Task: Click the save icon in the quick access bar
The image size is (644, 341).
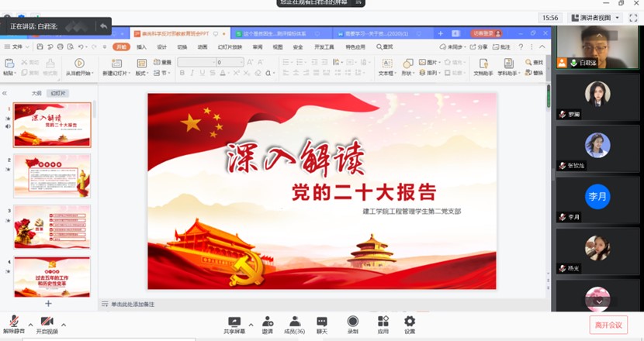Action: [x=40, y=46]
